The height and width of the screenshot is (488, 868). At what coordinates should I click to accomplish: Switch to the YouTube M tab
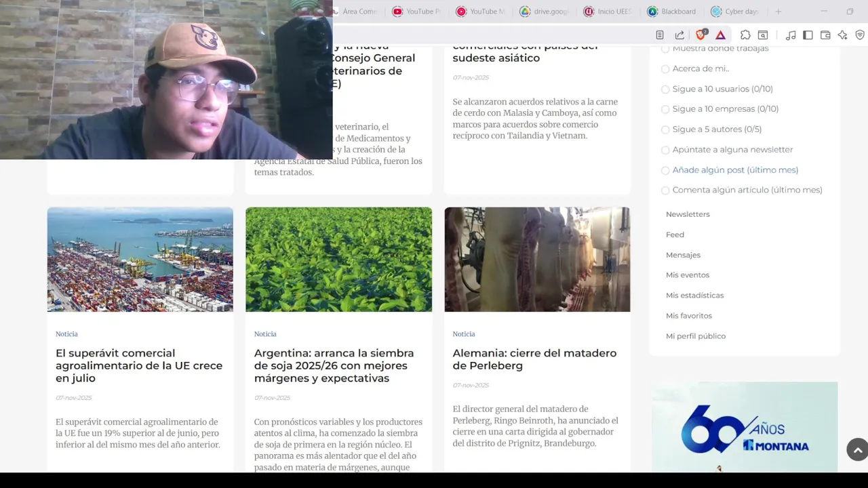tap(480, 12)
